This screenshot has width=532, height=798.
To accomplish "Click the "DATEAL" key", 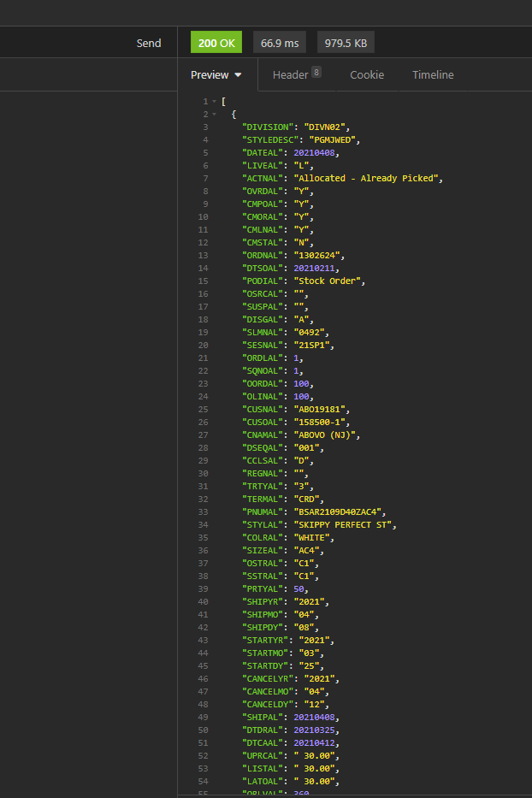I will point(263,153).
